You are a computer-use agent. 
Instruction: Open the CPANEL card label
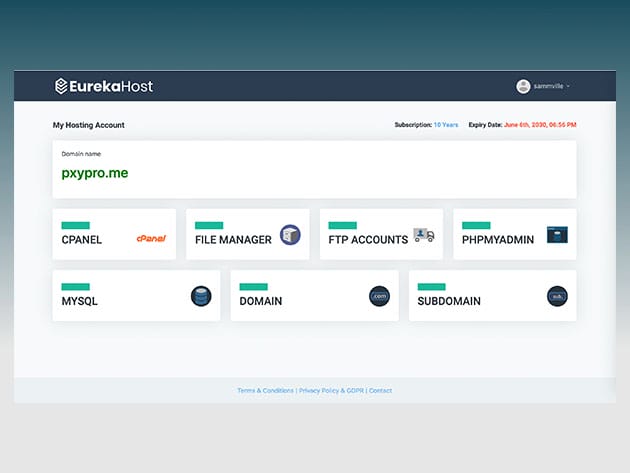82,240
